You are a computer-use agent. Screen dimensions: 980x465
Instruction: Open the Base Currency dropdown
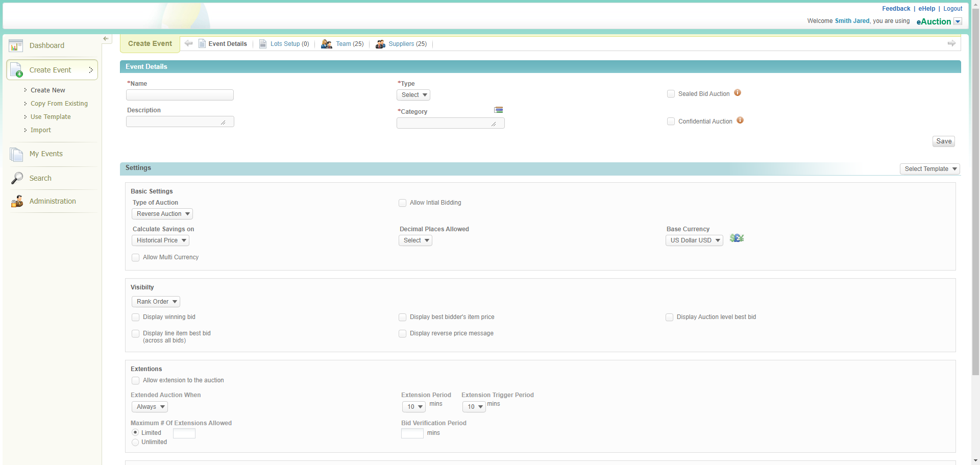(x=694, y=240)
